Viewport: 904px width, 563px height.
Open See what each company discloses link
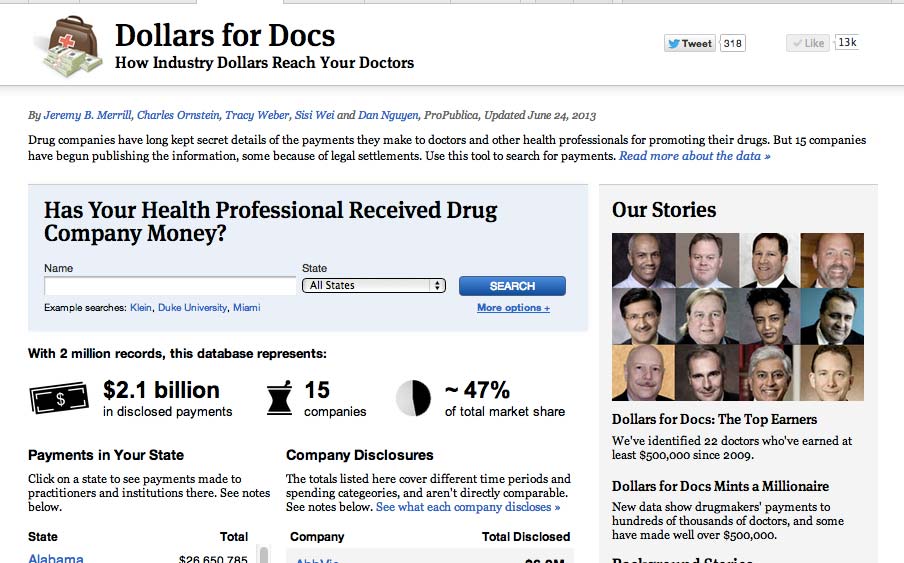[468, 507]
